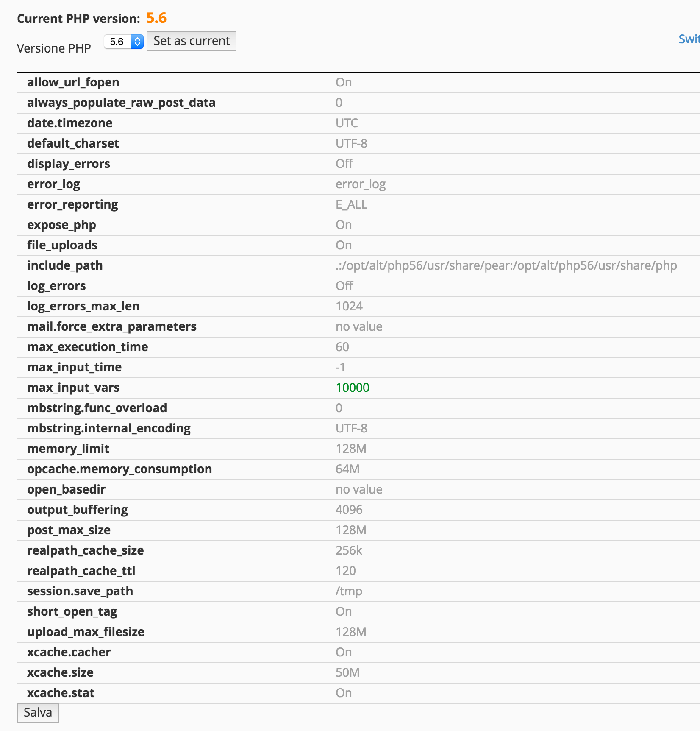Select the max_execution_time 60 value
Viewport: 700px width, 731px height.
point(342,347)
